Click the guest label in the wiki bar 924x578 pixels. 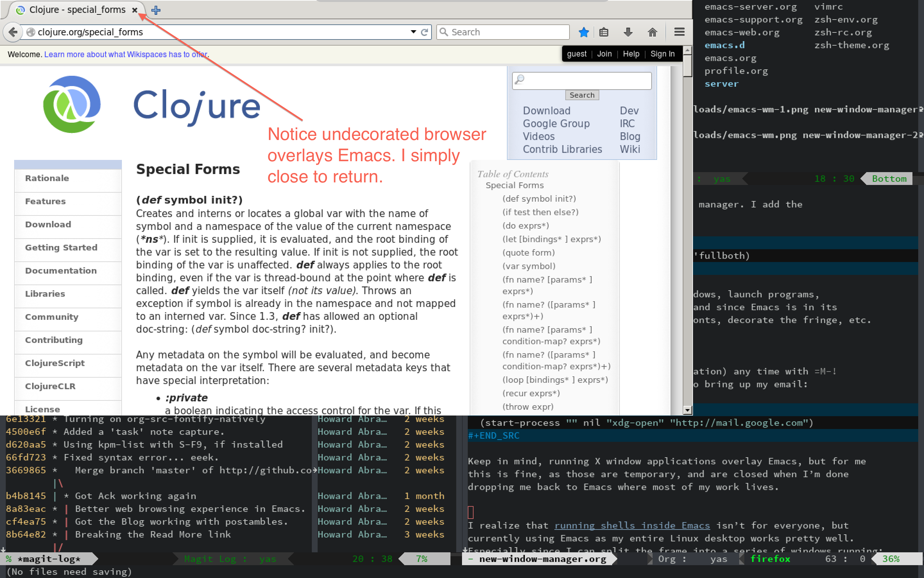(577, 54)
